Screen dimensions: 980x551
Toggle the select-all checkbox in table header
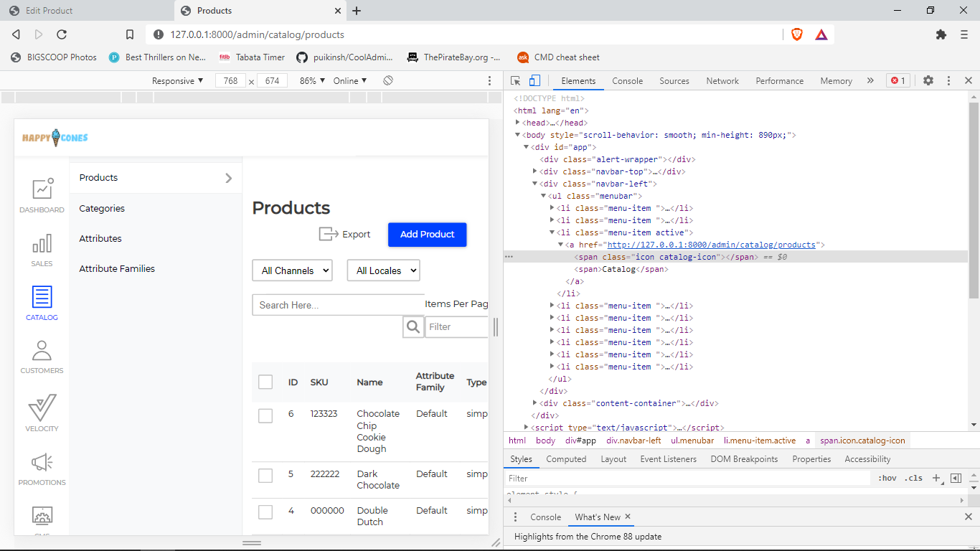pyautogui.click(x=265, y=382)
